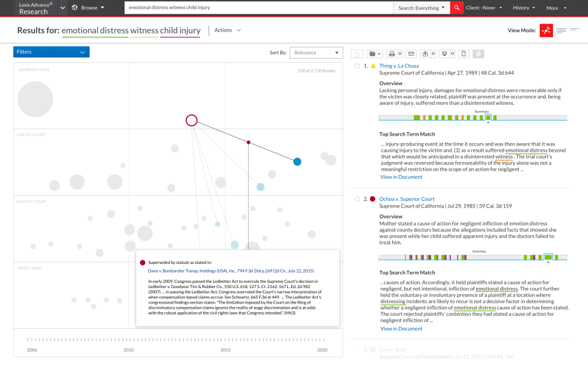
Task: Click the red search magnifier button
Action: (x=457, y=7)
